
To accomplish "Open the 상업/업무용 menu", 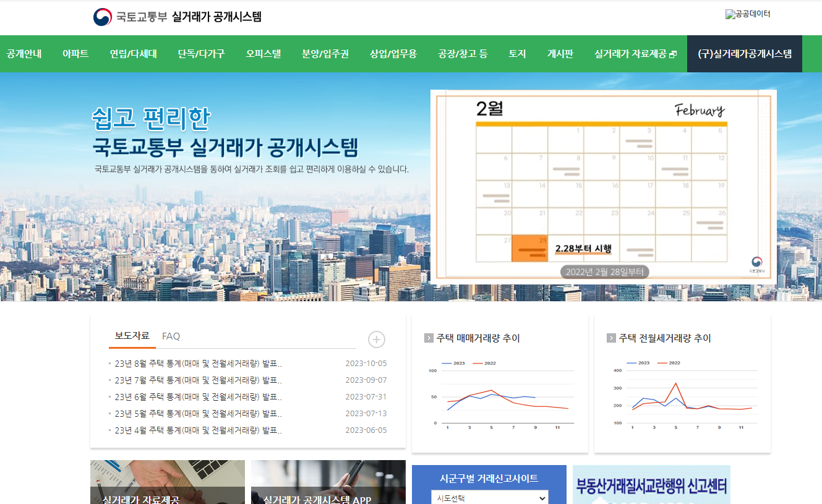I will [x=393, y=54].
